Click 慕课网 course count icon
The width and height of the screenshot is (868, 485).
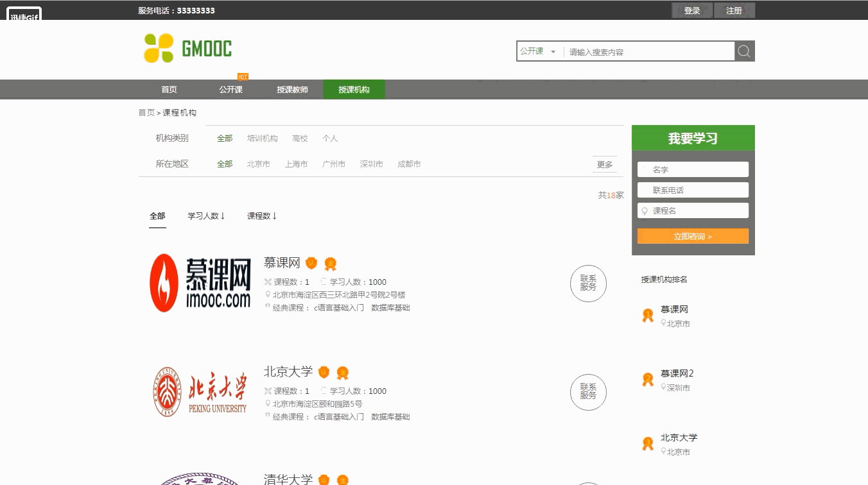coord(268,282)
